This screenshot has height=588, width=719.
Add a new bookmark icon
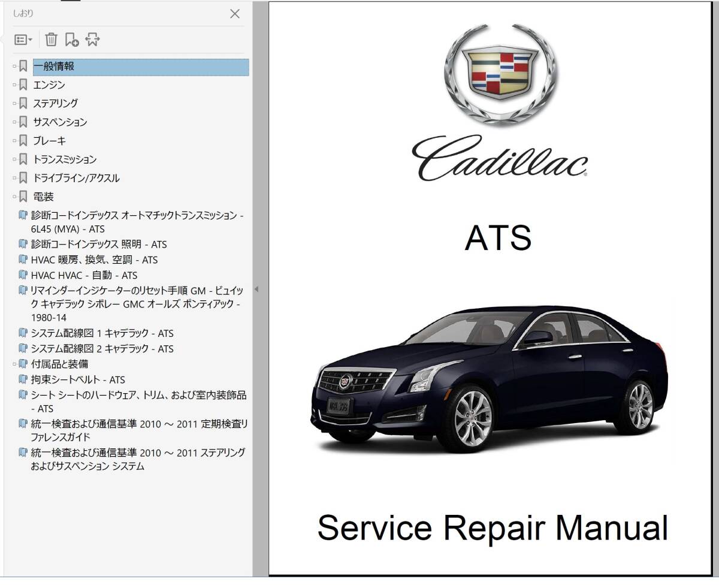click(72, 40)
